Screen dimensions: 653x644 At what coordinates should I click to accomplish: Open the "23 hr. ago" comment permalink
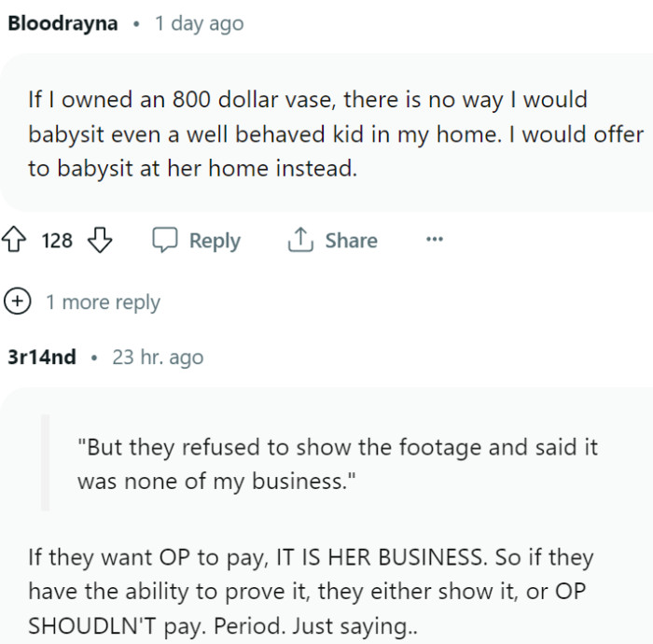(x=157, y=357)
